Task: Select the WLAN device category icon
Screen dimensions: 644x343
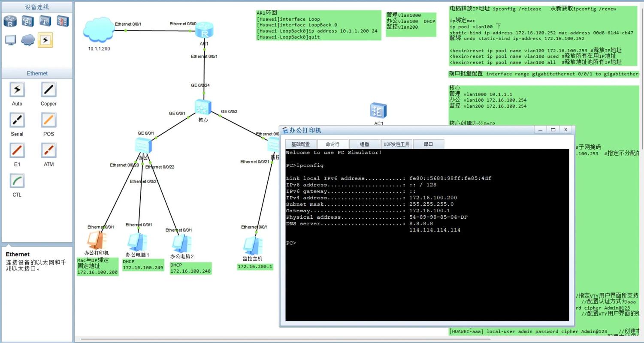Action: (45, 21)
